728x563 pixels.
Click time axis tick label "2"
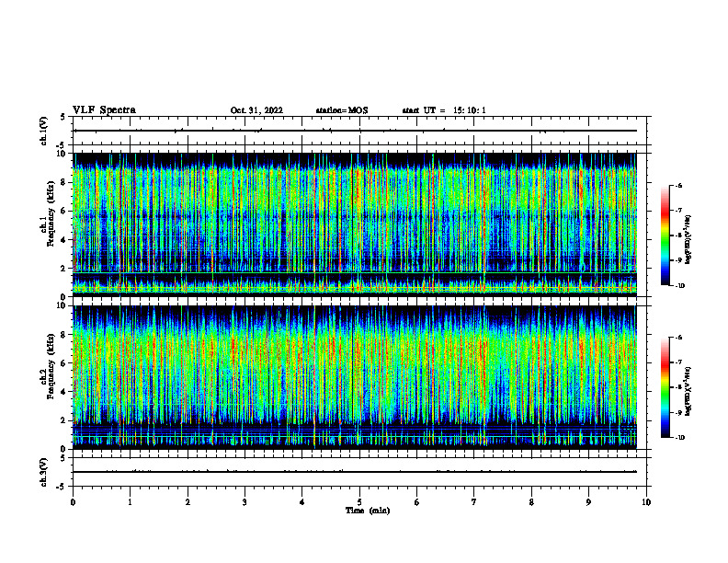pyautogui.click(x=188, y=502)
